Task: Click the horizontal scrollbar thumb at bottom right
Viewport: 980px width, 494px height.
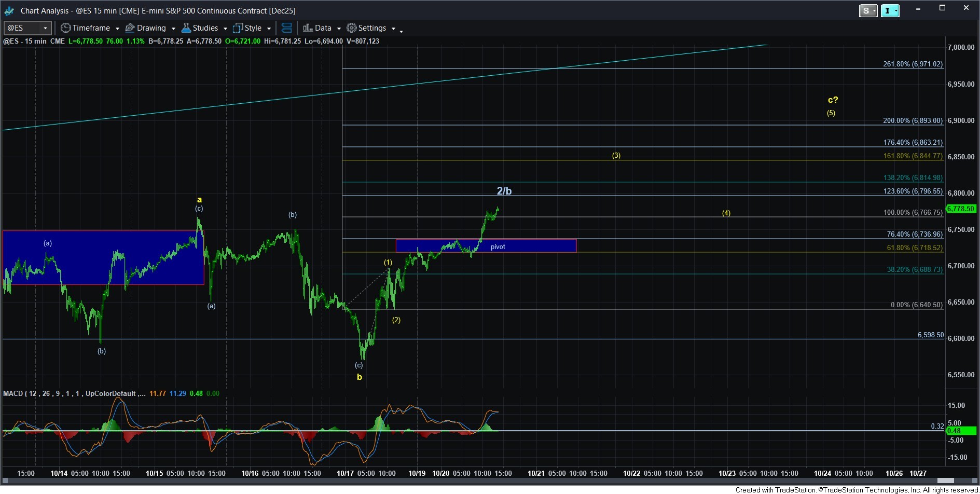Action: (x=945, y=481)
